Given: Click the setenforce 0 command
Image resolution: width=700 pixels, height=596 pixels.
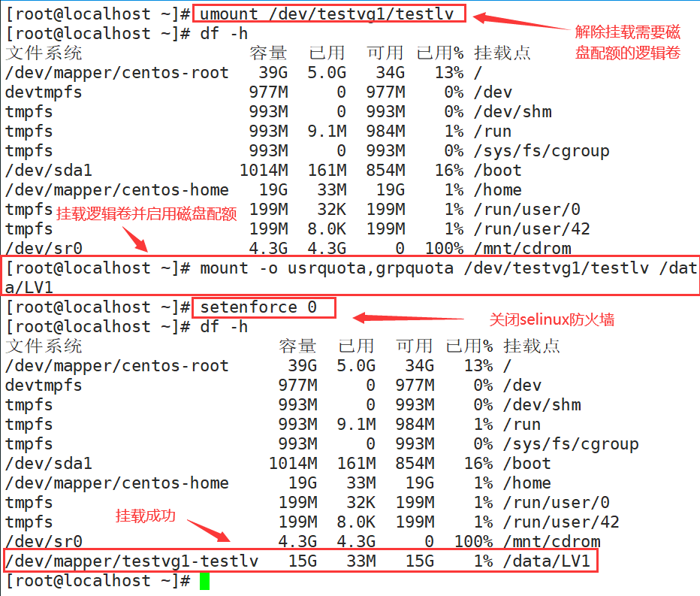Looking at the screenshot, I should pos(258,307).
